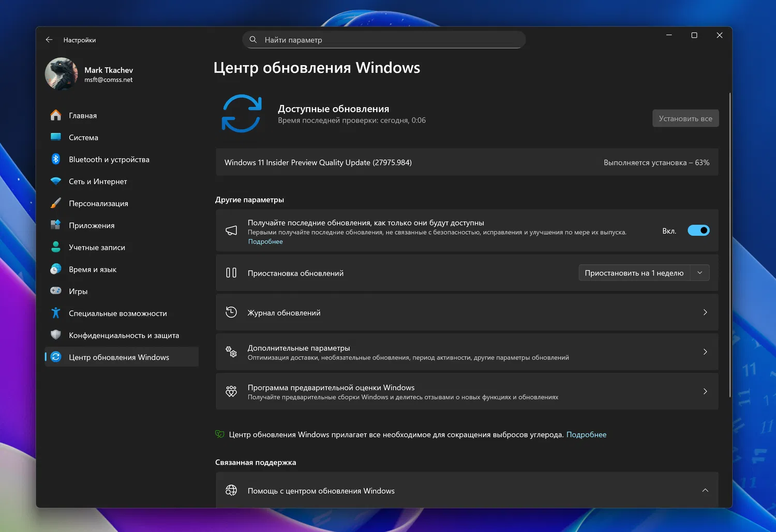Collapse the Помощь с центром обновления Windows section
Screen dimensions: 776x532
click(705, 490)
